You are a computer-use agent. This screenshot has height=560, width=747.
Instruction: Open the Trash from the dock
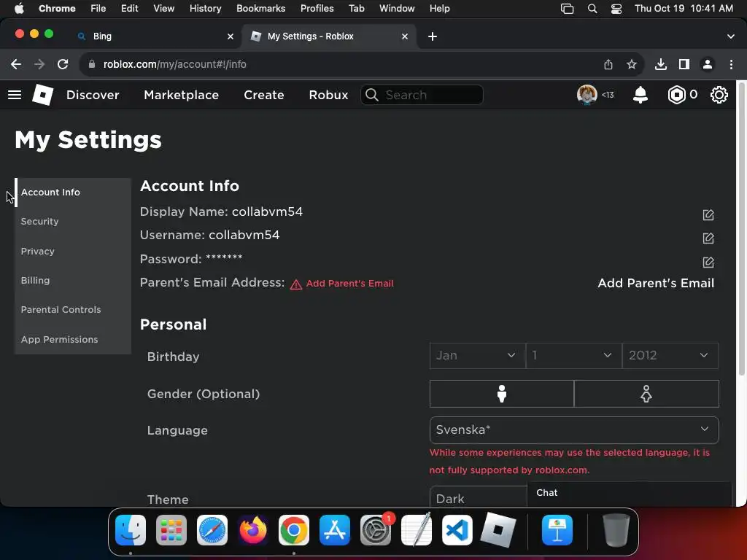pyautogui.click(x=616, y=530)
